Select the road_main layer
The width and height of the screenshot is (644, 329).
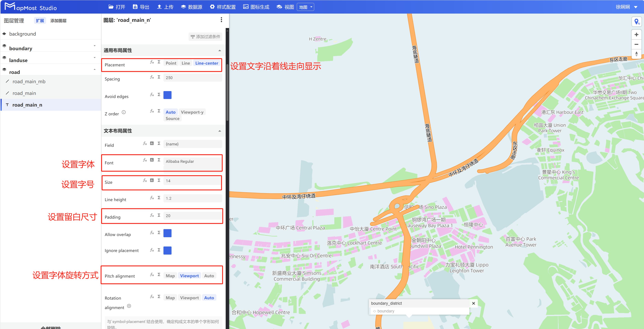[x=51, y=93]
